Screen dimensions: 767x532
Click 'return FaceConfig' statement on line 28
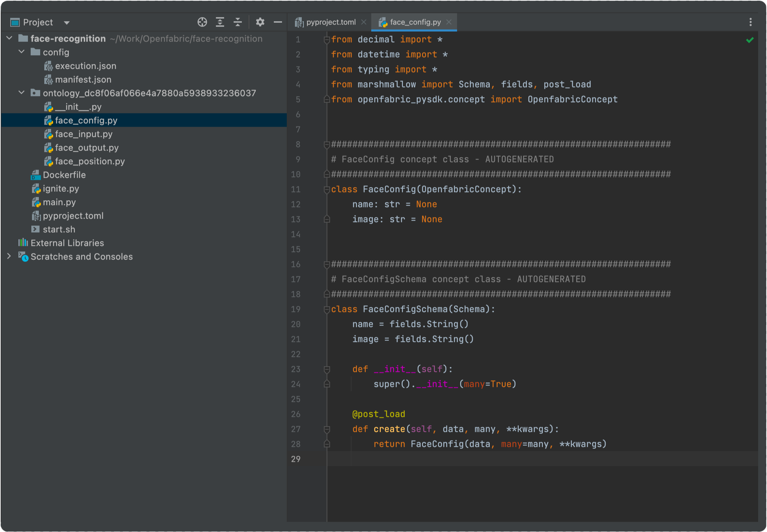tap(419, 444)
